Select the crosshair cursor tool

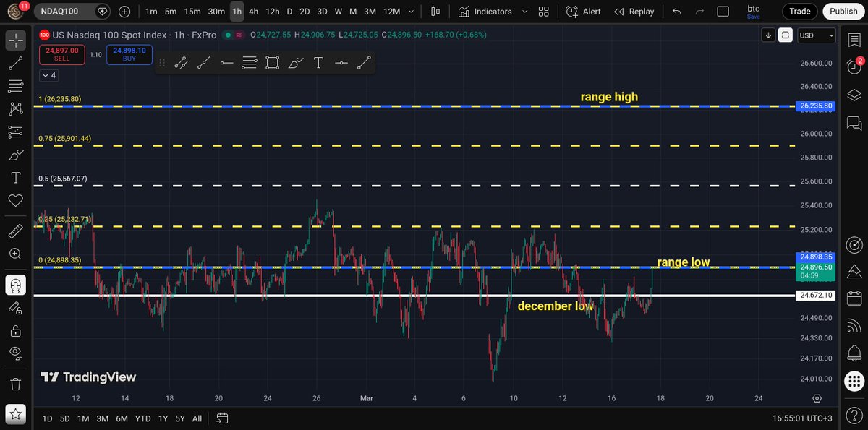(15, 40)
